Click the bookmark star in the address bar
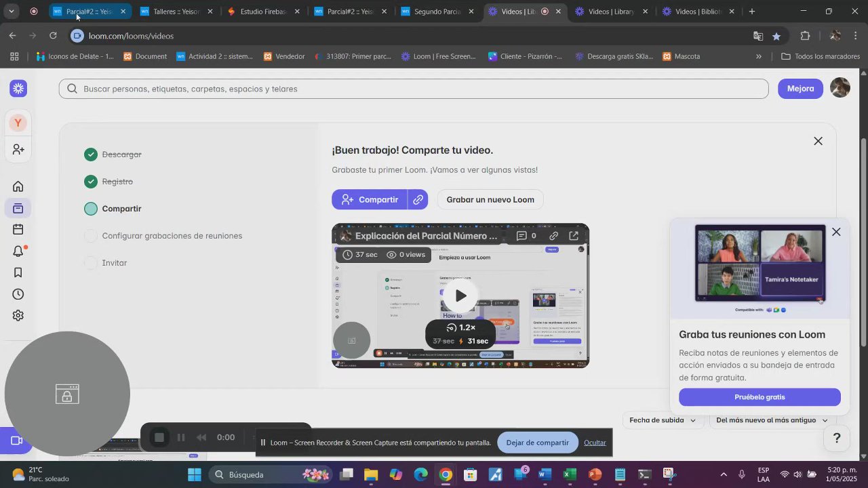The height and width of the screenshot is (488, 868). coord(776,36)
